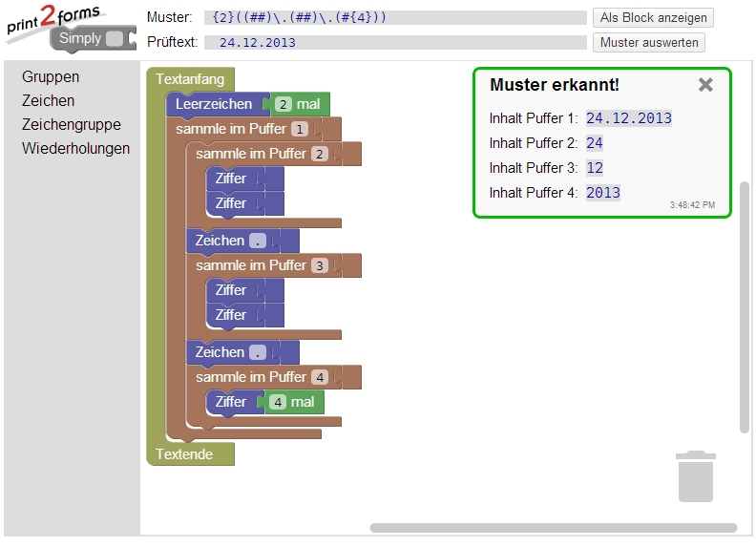The image size is (756, 547).
Task: Close the Muster erkannt notification
Action: tap(705, 85)
